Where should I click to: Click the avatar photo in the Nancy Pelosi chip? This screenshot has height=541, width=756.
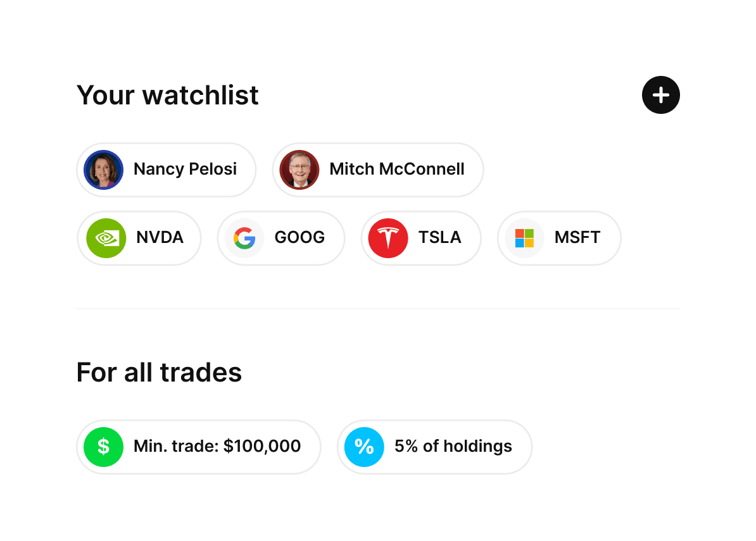(x=103, y=170)
